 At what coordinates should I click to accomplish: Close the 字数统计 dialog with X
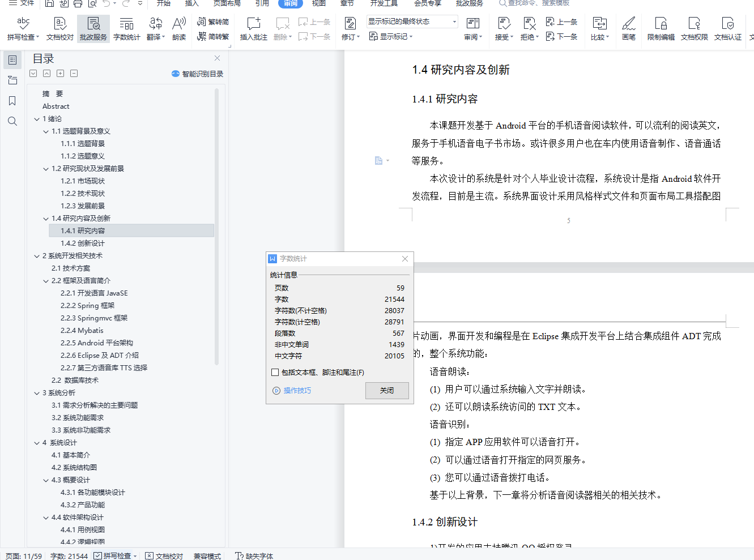405,259
